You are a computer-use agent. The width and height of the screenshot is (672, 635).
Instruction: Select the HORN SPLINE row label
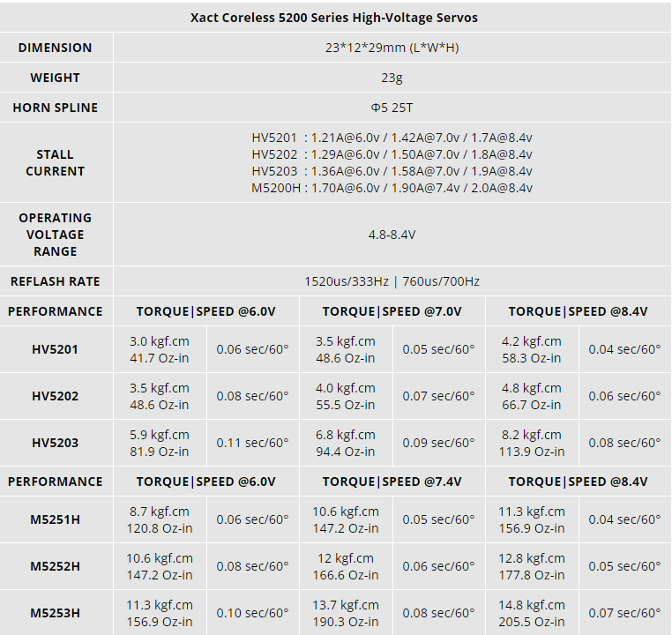[x=56, y=108]
